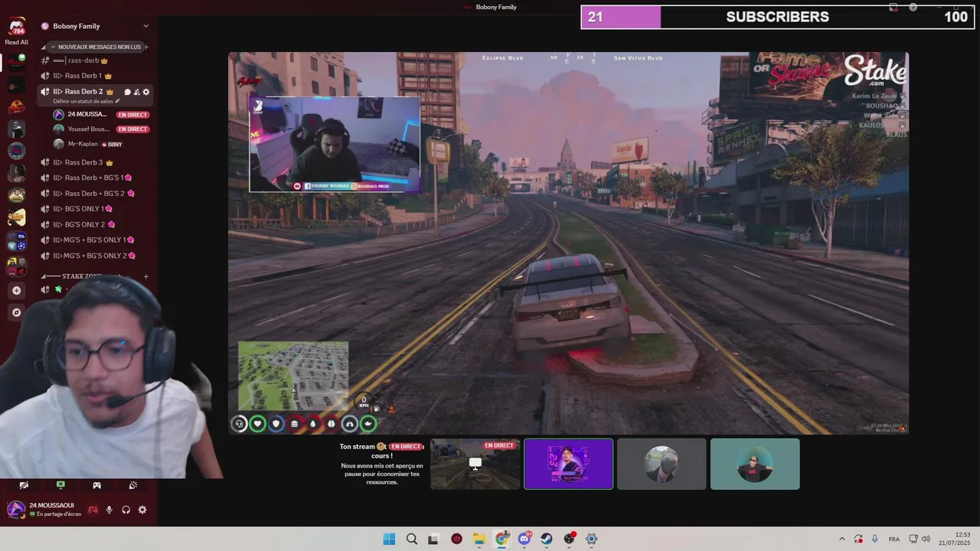The width and height of the screenshot is (980, 551).
Task: Click Add a Server plus icon
Action: [x=17, y=290]
